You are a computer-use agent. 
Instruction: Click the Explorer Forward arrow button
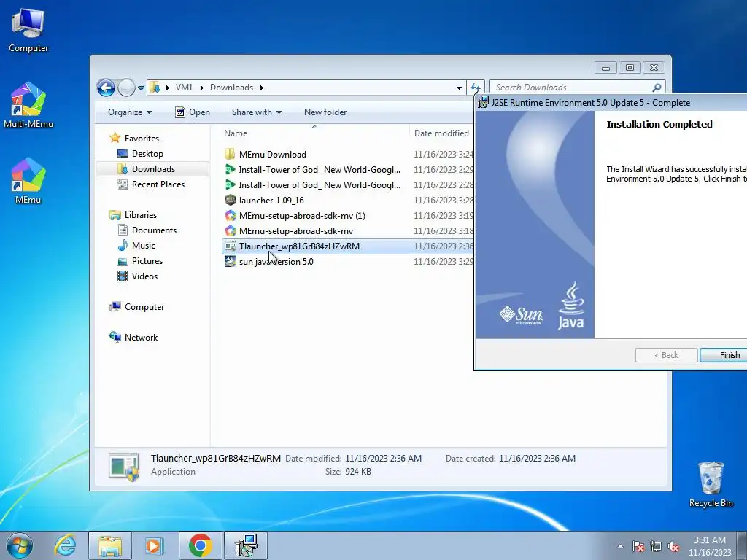point(126,87)
